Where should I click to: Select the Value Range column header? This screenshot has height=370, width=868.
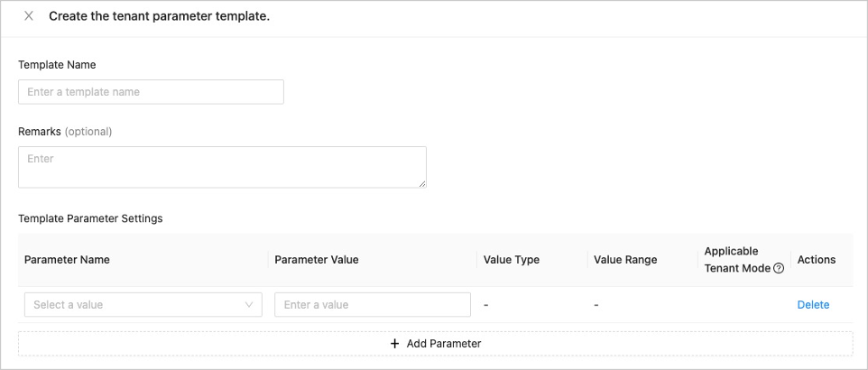pos(625,260)
